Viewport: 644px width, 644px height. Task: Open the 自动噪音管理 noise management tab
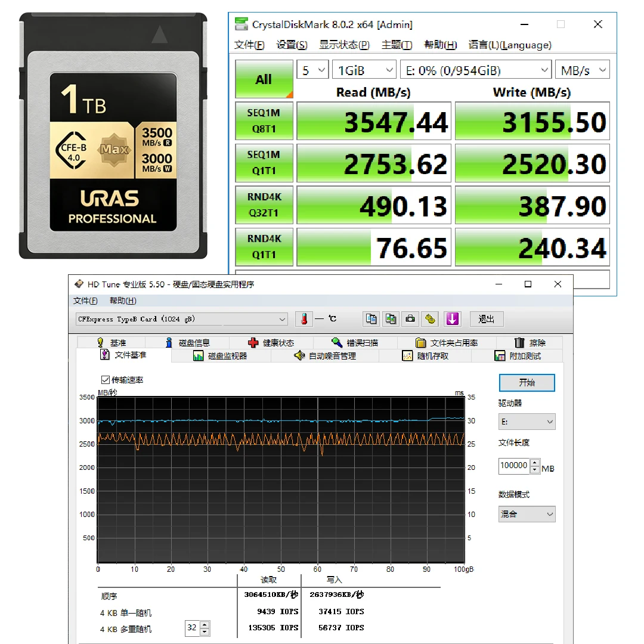pyautogui.click(x=325, y=356)
